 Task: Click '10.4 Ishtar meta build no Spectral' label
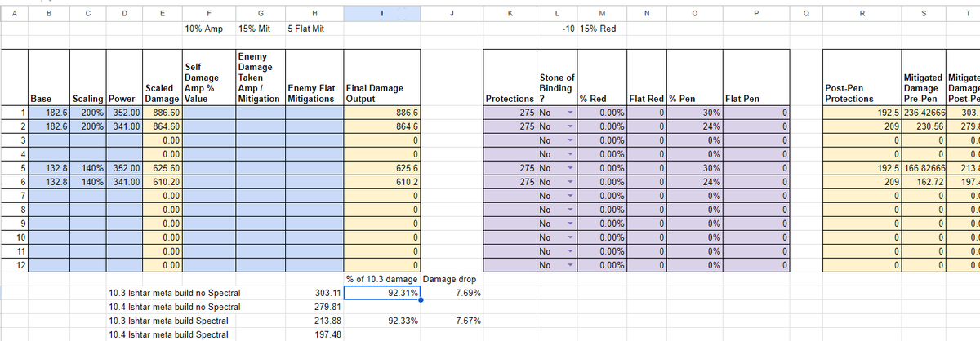pyautogui.click(x=174, y=307)
